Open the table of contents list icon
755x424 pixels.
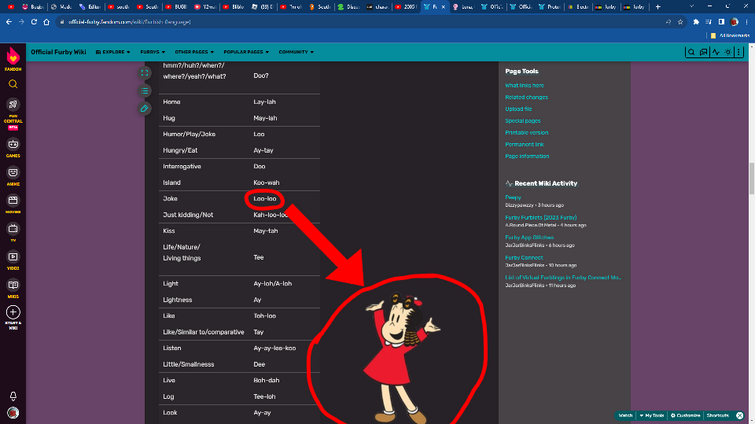pos(144,91)
